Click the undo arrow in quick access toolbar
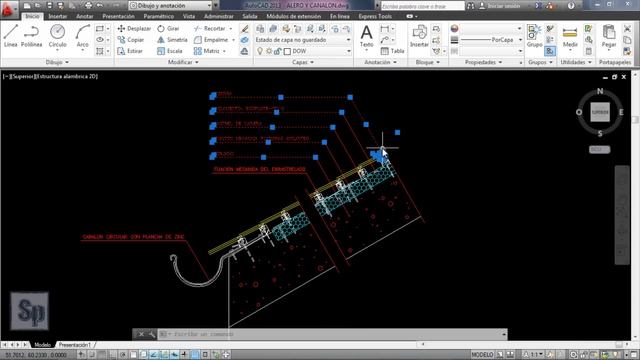The height and width of the screenshot is (360, 640). pos(100,6)
